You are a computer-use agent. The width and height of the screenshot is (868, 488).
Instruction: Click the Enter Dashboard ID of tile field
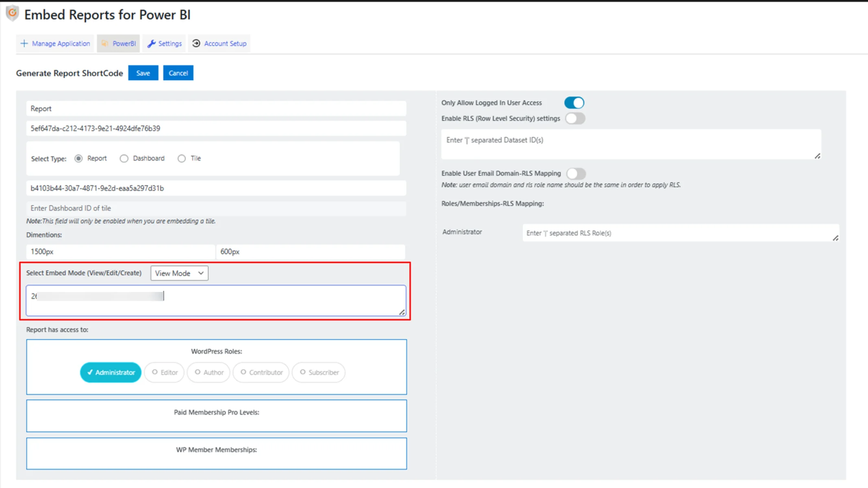click(216, 208)
